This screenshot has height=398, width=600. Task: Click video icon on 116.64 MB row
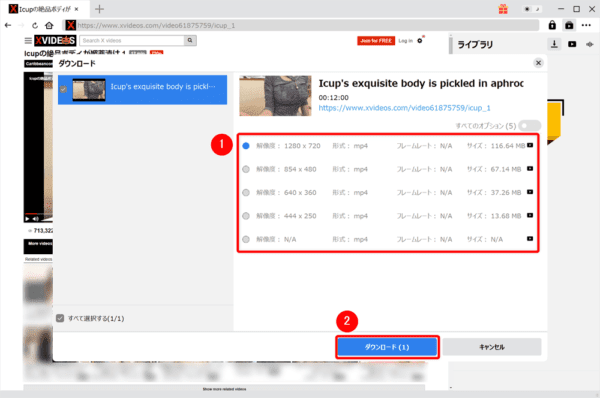(530, 145)
